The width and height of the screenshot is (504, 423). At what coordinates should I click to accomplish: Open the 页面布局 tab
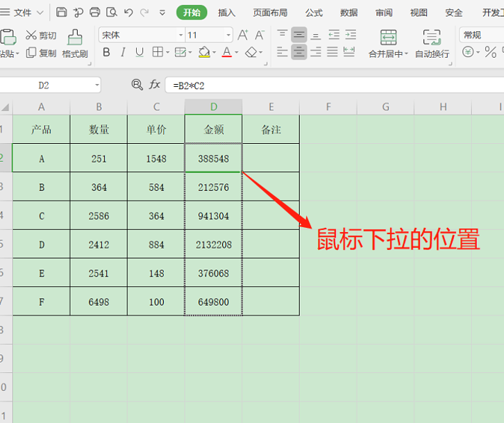(270, 13)
